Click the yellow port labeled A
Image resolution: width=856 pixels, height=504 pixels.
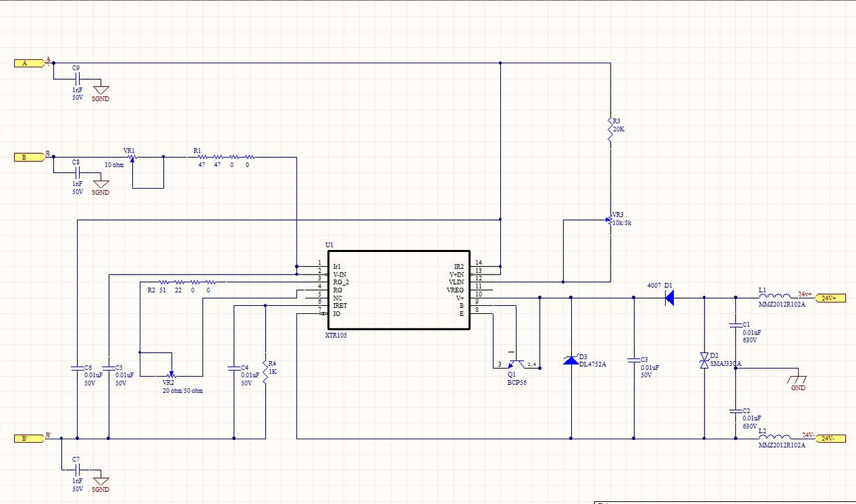click(29, 63)
